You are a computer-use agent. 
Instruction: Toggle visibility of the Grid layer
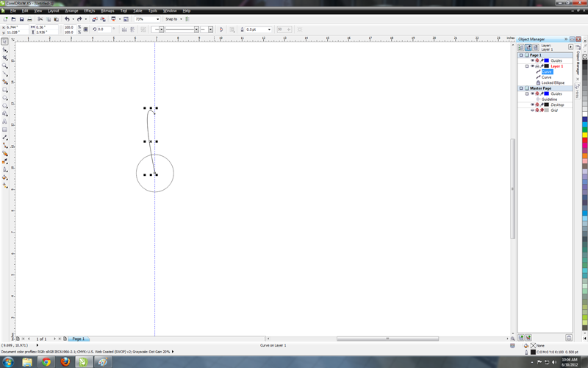pos(532,110)
